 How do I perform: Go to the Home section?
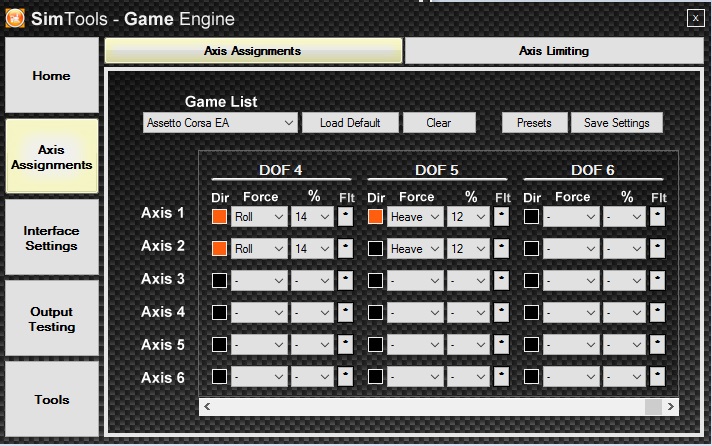[52, 75]
